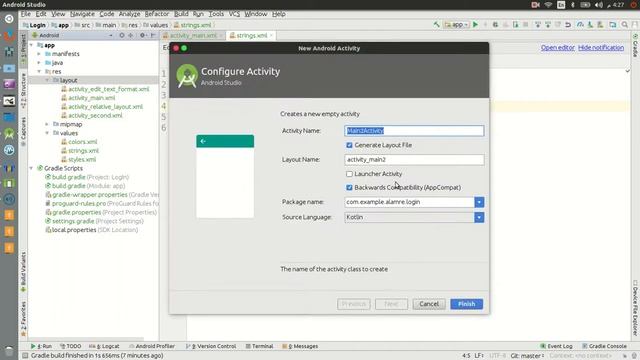Open the Terminal tool window button
The height and width of the screenshot is (360, 640).
point(260,346)
